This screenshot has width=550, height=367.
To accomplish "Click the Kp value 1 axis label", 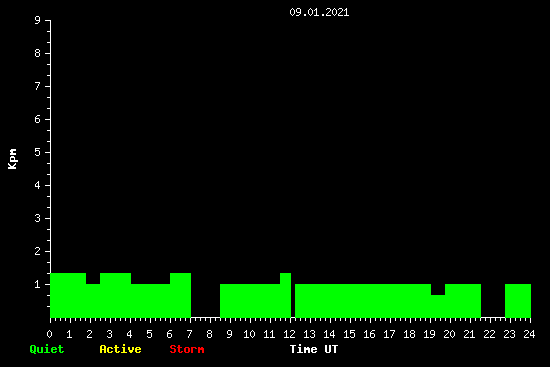I will point(38,284).
